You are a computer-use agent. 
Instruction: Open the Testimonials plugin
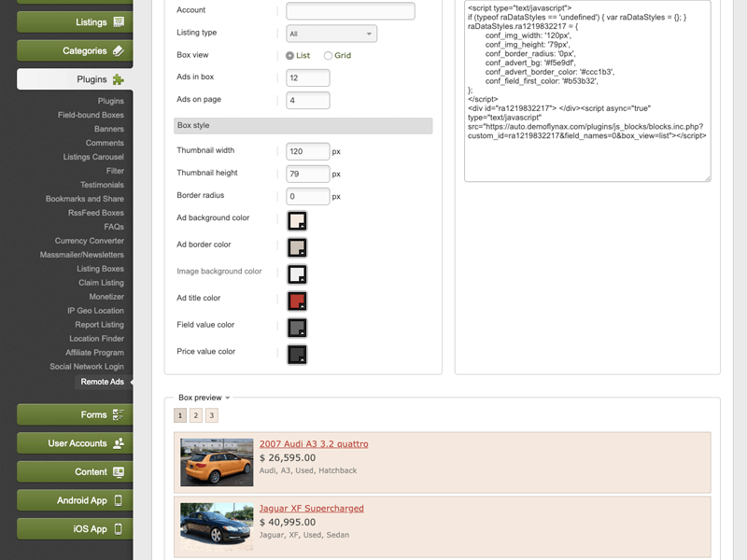pyautogui.click(x=102, y=185)
